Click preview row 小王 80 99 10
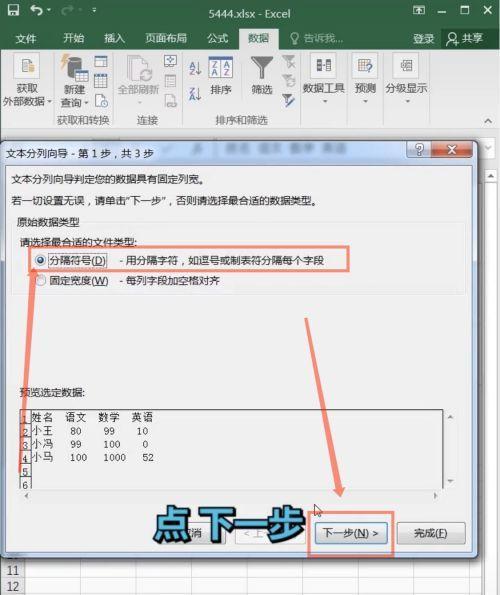The height and width of the screenshot is (595, 500). 90,431
